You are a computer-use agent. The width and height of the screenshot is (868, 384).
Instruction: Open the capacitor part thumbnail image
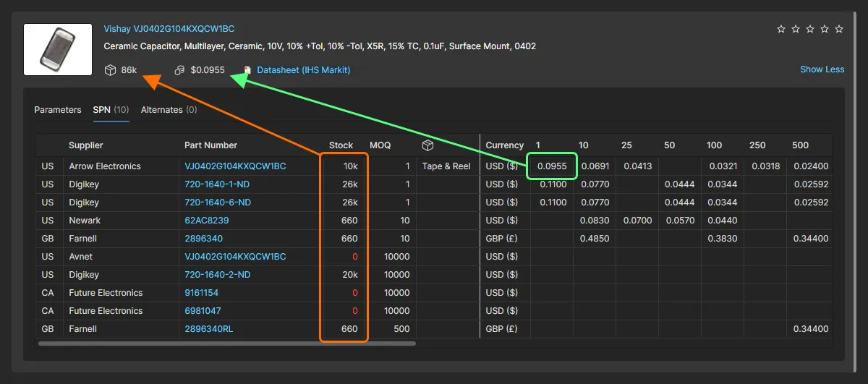point(58,49)
